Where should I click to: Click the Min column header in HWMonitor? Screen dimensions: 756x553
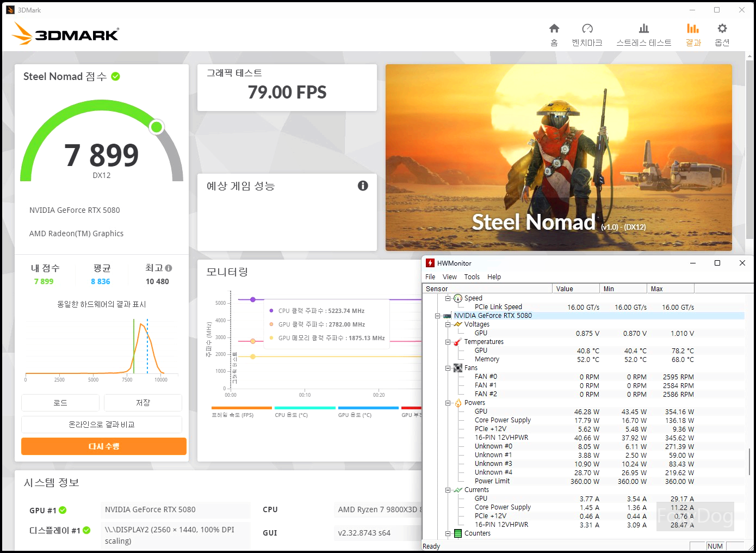tap(623, 288)
